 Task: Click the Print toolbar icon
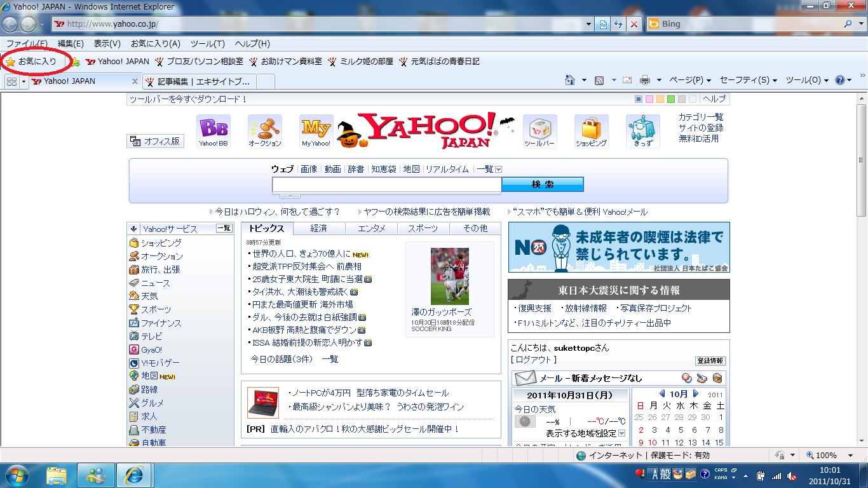pos(645,80)
